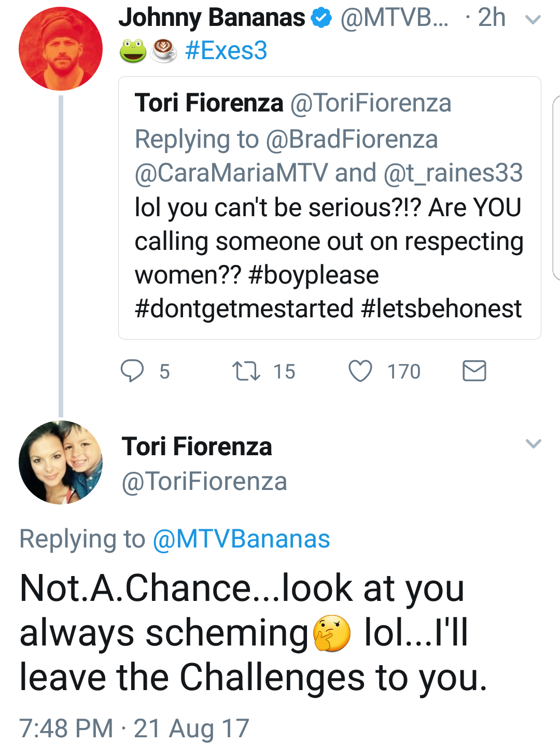Retweet Johnny Bananas' tweet
The width and height of the screenshot is (560, 744).
246,371
